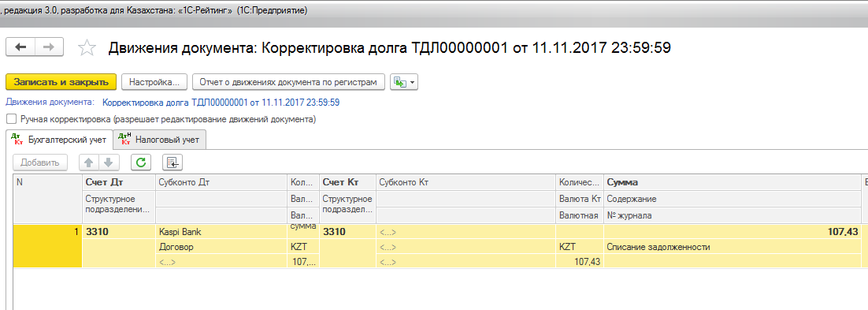This screenshot has height=310, width=868.
Task: Select the Бухгалтерский учет tab
Action: click(x=59, y=140)
